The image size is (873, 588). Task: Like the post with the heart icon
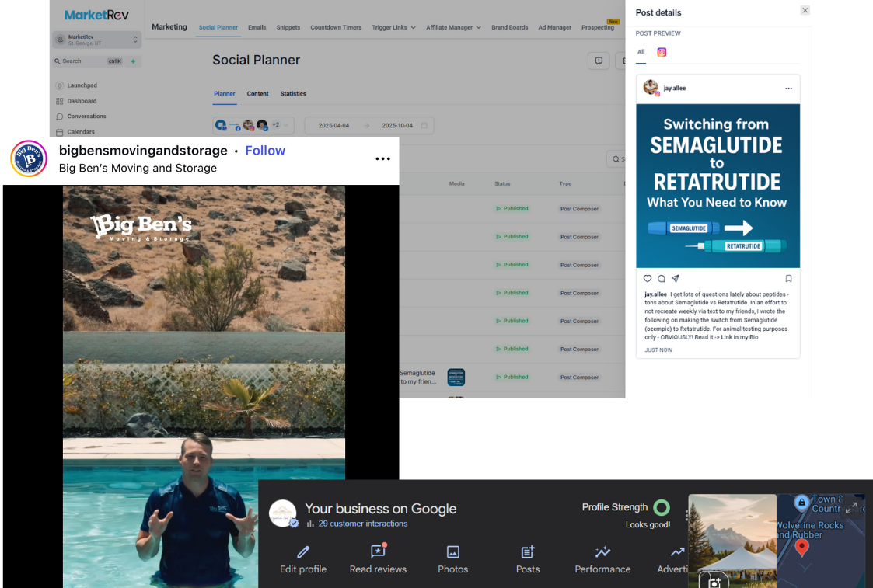click(648, 279)
